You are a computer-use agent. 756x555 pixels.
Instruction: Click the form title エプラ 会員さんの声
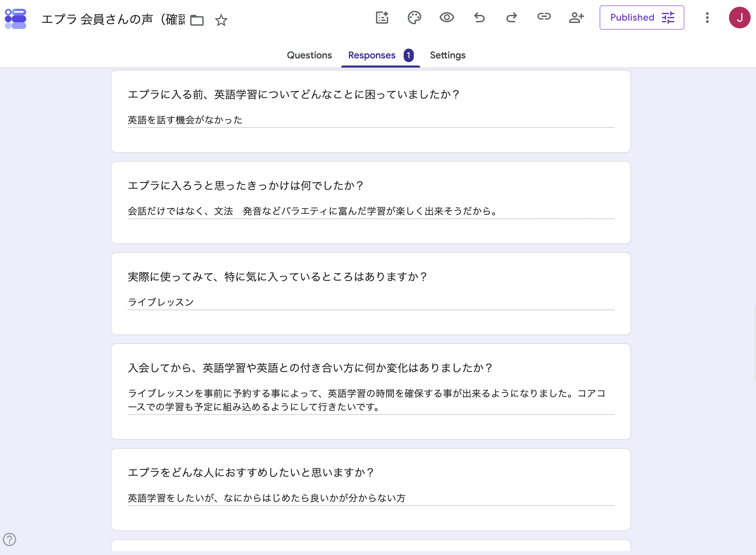113,20
